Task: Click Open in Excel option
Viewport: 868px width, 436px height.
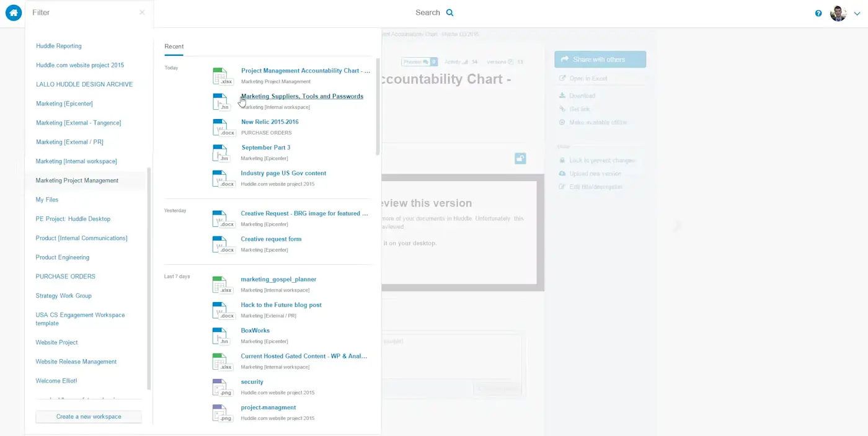Action: [x=588, y=79]
